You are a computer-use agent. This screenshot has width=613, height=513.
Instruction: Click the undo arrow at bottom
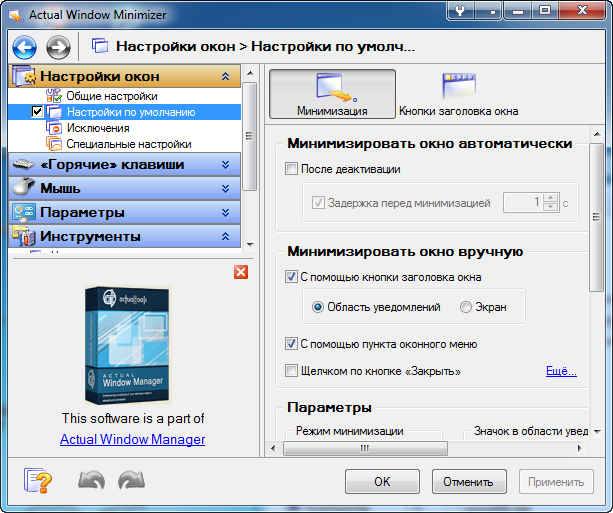click(91, 481)
